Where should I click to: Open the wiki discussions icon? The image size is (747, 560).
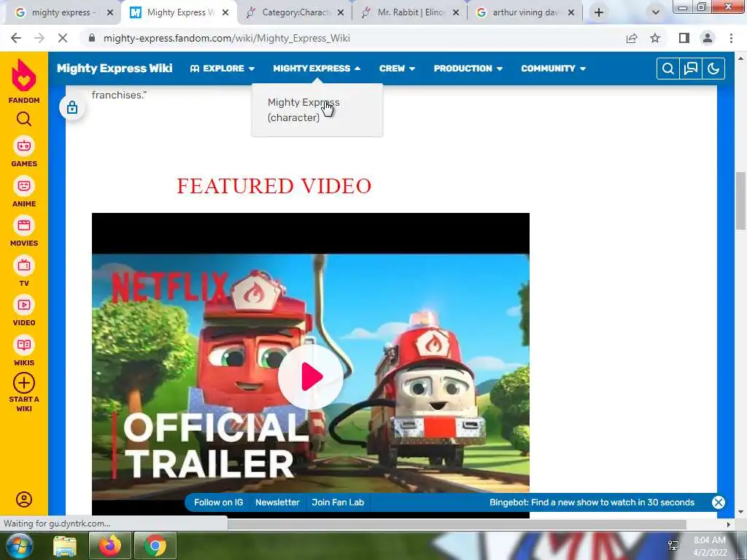point(691,69)
